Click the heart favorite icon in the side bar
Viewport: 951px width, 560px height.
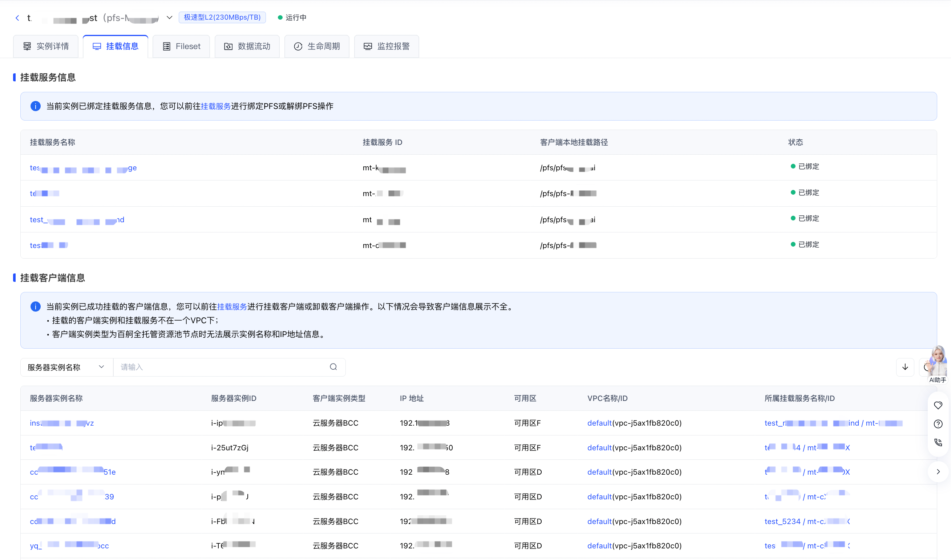point(938,405)
